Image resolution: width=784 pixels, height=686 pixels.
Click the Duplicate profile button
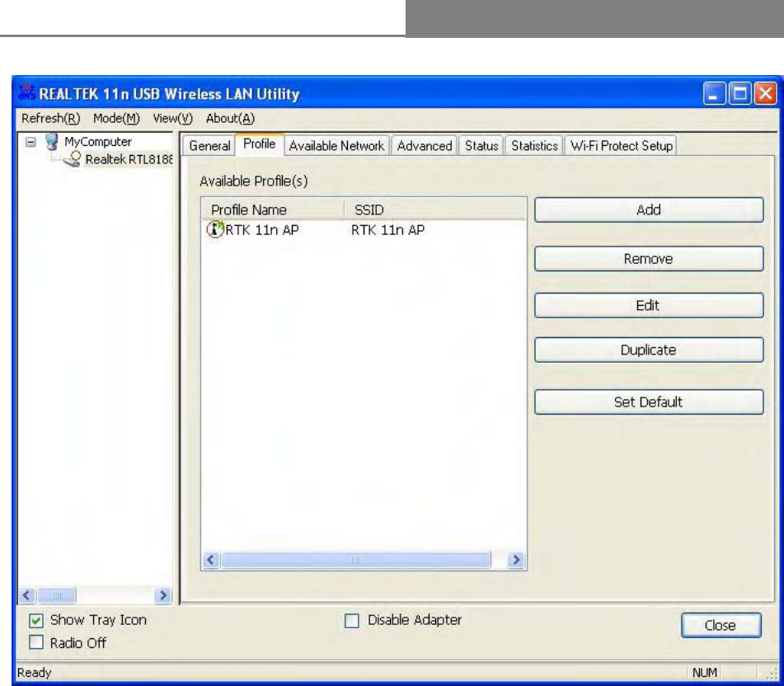[x=649, y=350]
